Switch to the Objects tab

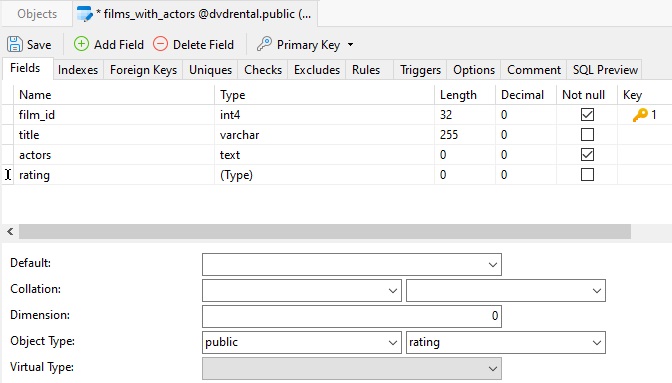(x=37, y=14)
